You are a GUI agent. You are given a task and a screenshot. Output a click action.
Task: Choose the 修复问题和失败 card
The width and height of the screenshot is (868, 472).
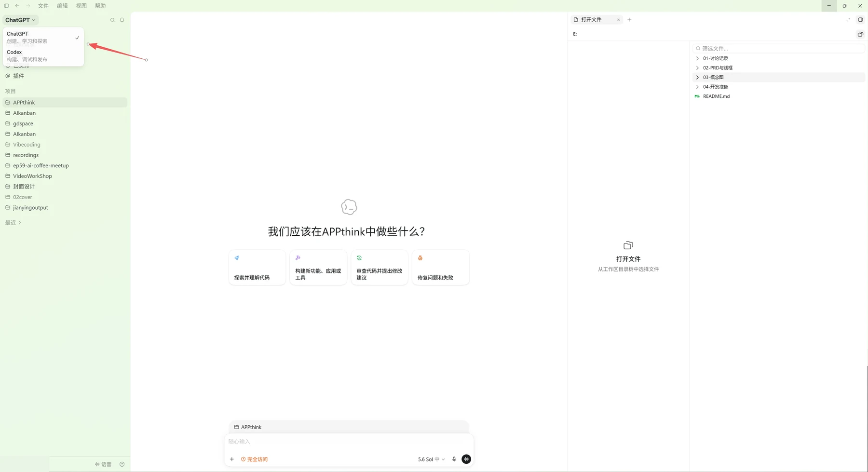[441, 268]
